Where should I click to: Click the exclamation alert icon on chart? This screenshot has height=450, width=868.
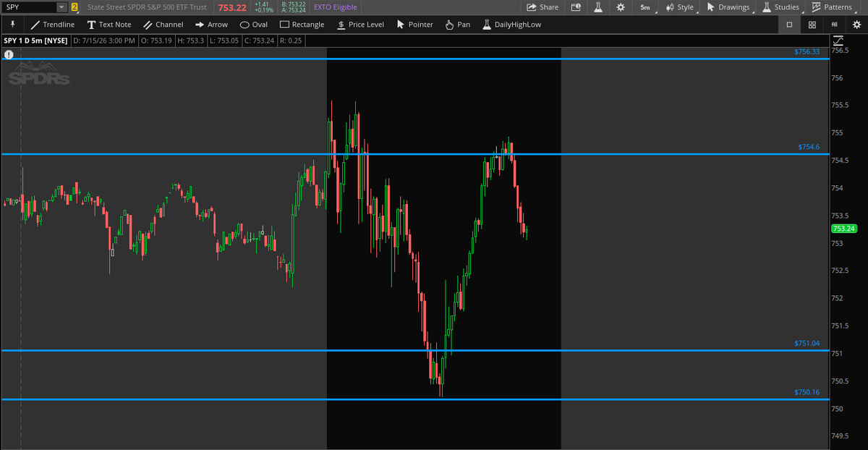tap(9, 54)
